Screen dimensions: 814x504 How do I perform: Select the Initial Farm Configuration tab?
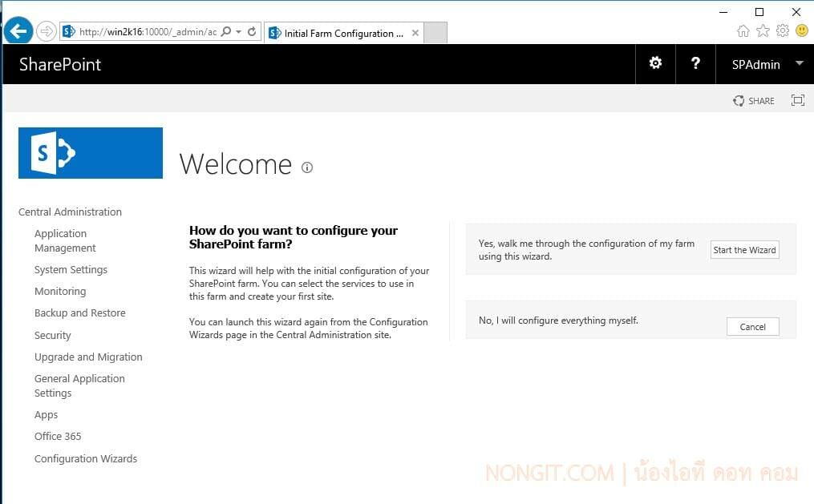343,33
